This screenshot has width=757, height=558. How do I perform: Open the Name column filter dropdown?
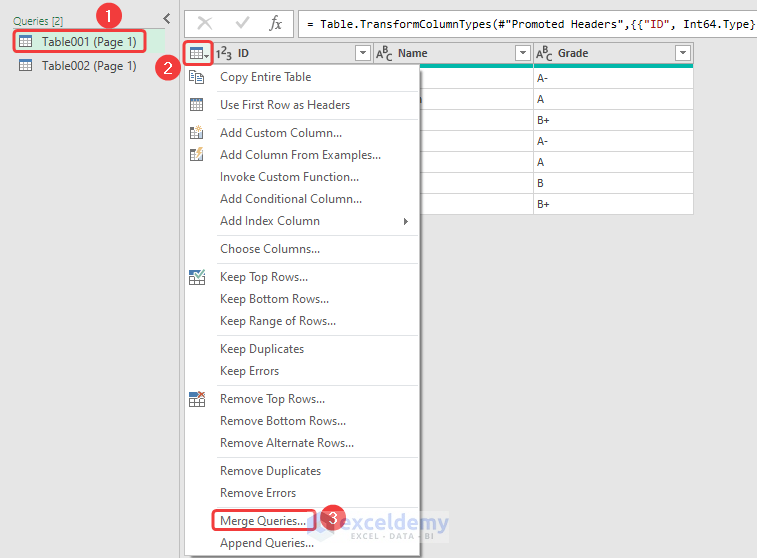pos(522,53)
